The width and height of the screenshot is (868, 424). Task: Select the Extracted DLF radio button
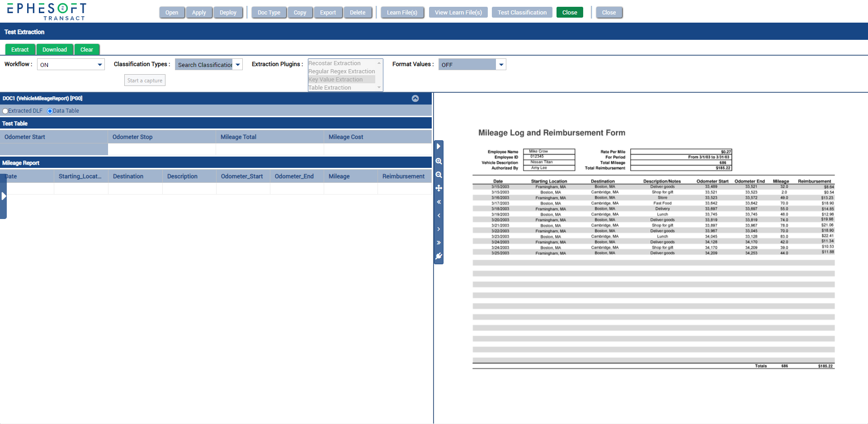coord(5,111)
